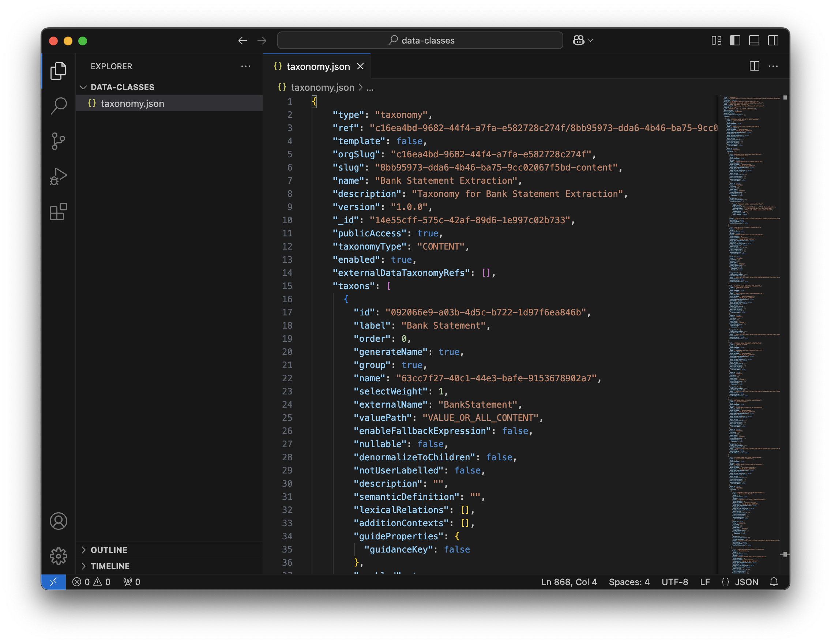This screenshot has height=644, width=831.
Task: Click the remote connection indicator in status bar
Action: [53, 581]
